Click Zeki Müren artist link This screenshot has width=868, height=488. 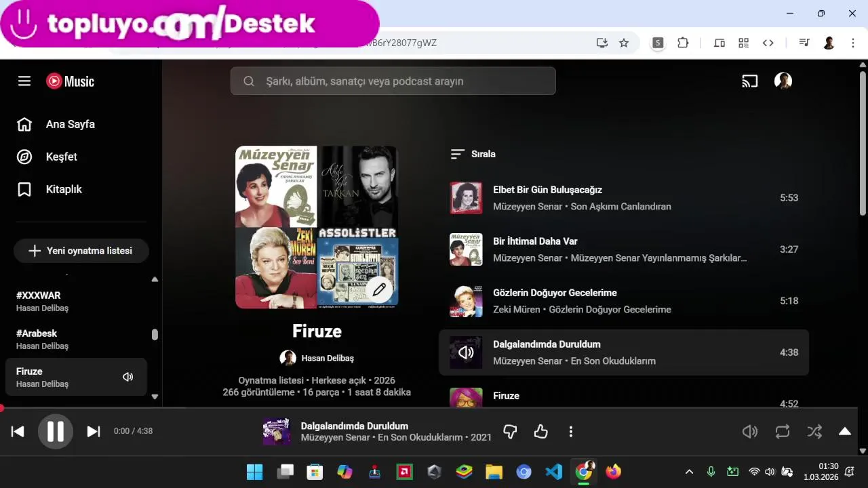516,310
